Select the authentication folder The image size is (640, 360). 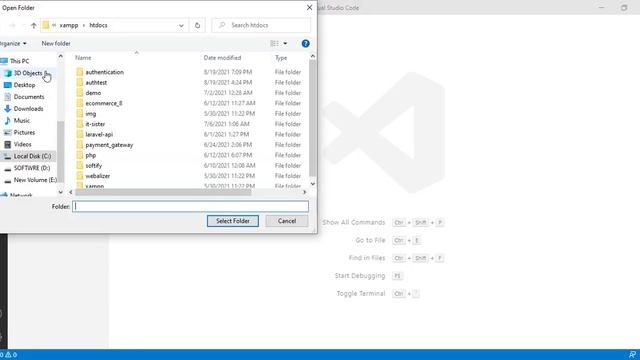104,72
